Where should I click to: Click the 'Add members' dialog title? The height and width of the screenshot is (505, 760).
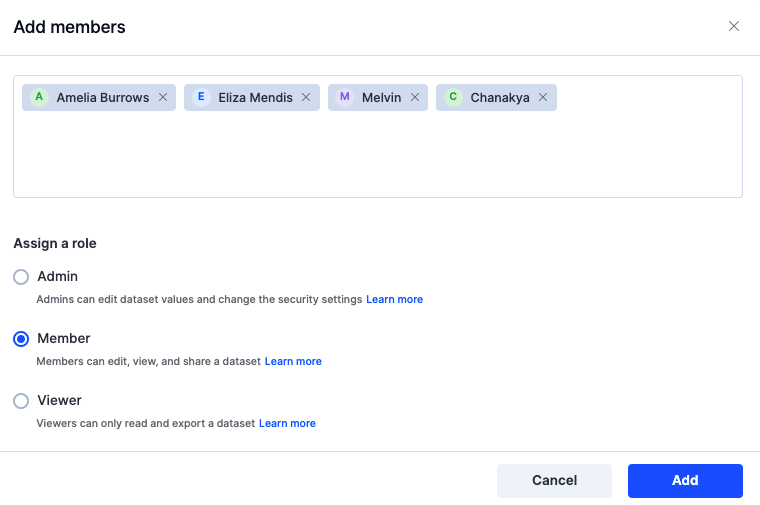69,27
